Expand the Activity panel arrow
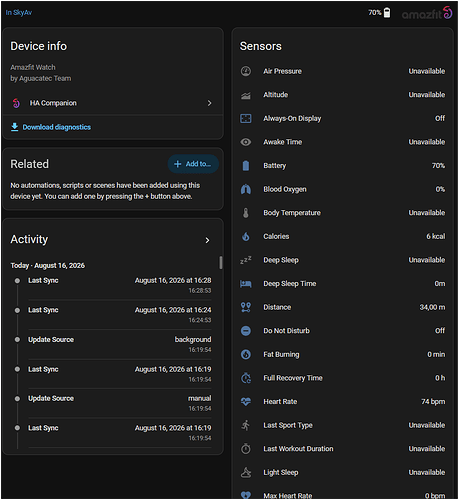Image resolution: width=458 pixels, height=500 pixels. (207, 240)
